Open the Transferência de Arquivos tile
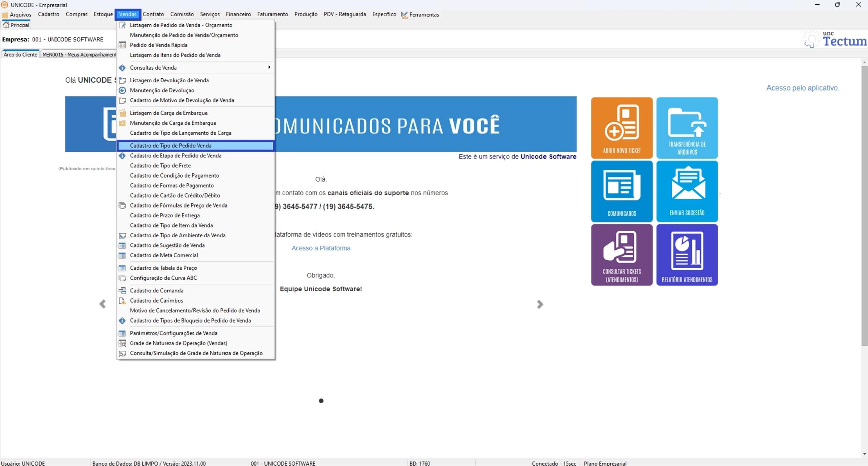 [x=687, y=128]
